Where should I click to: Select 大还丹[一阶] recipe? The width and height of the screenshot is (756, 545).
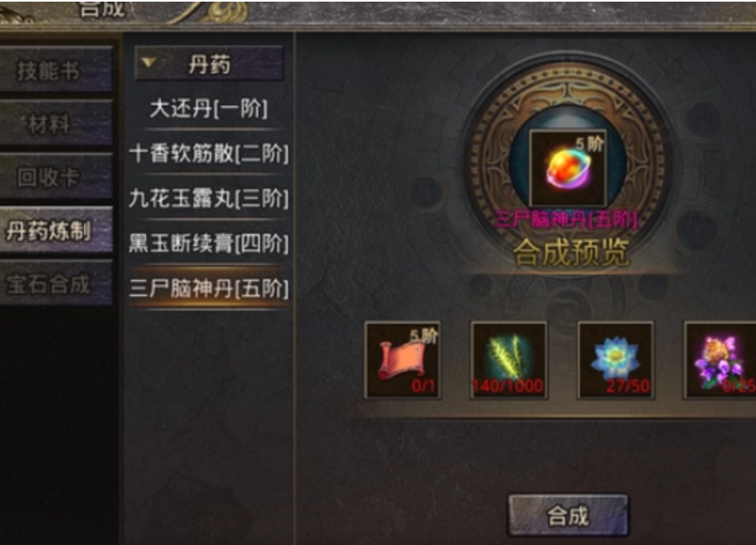point(208,109)
